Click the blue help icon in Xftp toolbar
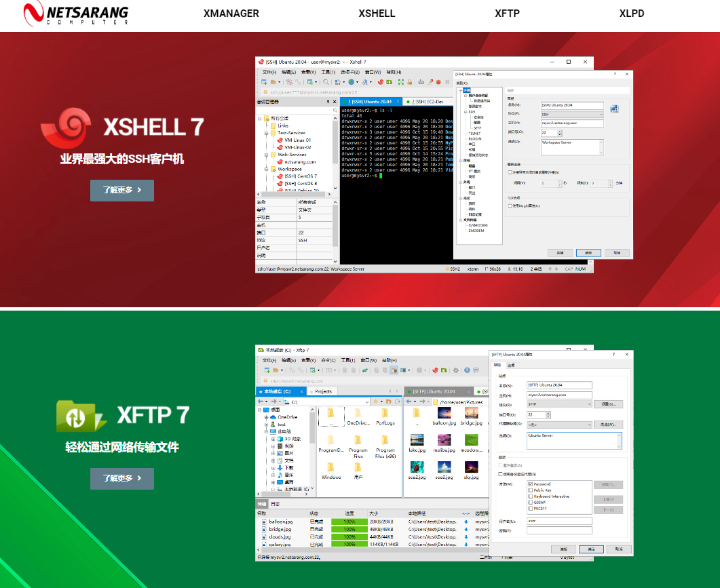The image size is (720, 588). 467,370
